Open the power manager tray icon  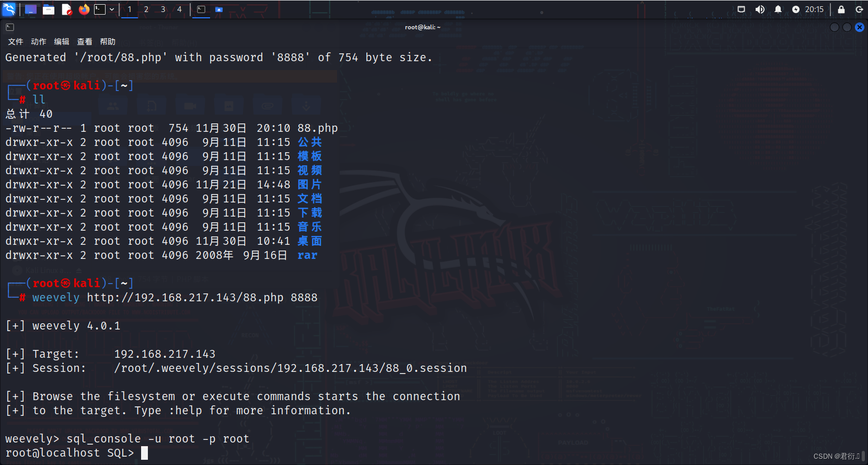pos(795,9)
